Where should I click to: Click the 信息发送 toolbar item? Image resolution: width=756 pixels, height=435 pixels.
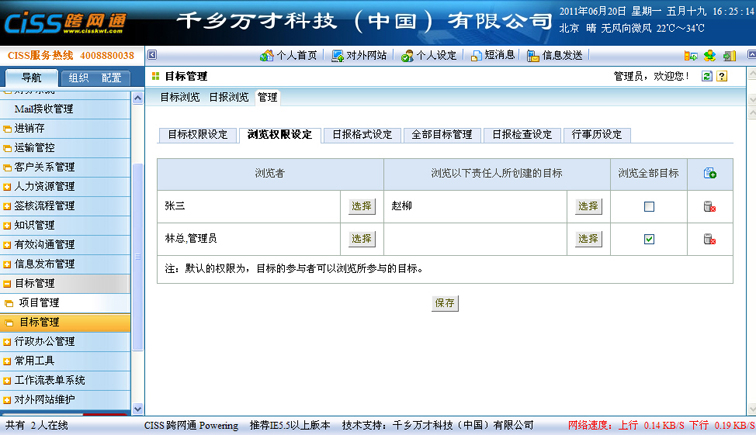(x=553, y=55)
